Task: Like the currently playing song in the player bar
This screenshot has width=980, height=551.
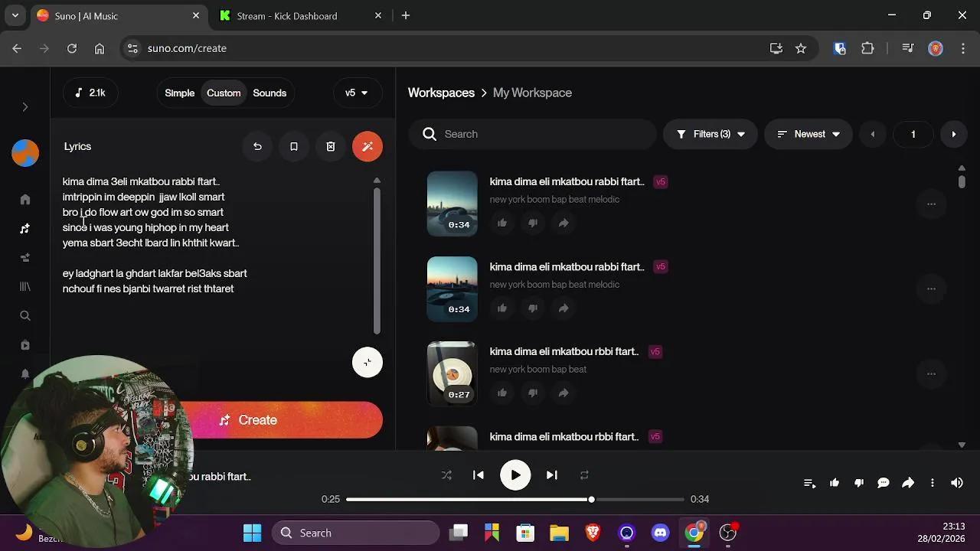Action: pos(835,483)
